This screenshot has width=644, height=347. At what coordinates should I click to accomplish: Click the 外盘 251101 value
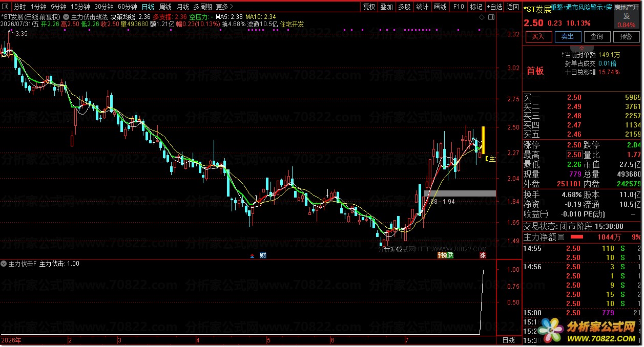[569, 184]
